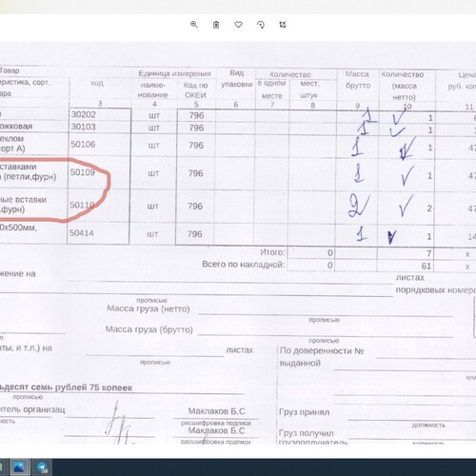Click 'Масса брутто' column header

358,80
